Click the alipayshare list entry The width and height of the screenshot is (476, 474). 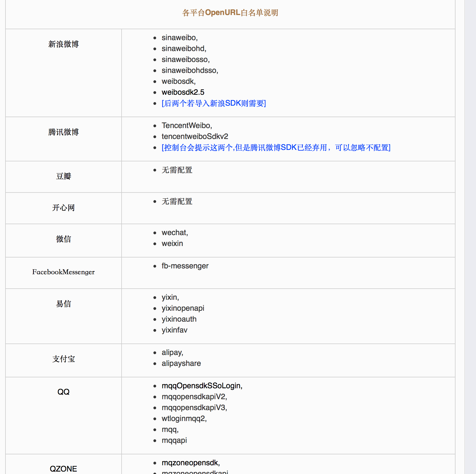tap(181, 363)
